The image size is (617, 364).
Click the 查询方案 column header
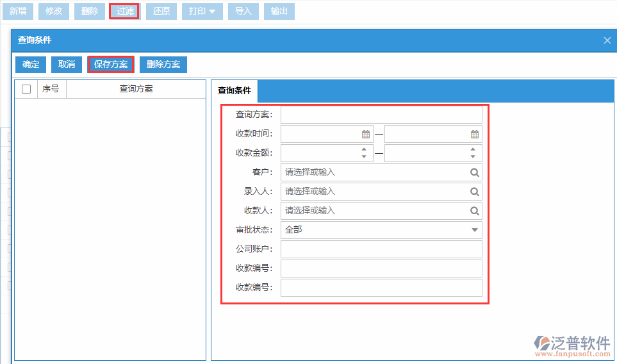pos(136,89)
